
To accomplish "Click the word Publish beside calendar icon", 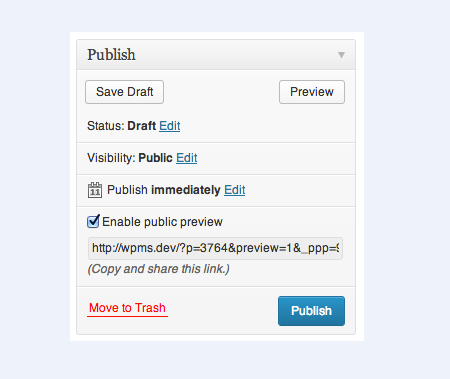I will point(127,190).
